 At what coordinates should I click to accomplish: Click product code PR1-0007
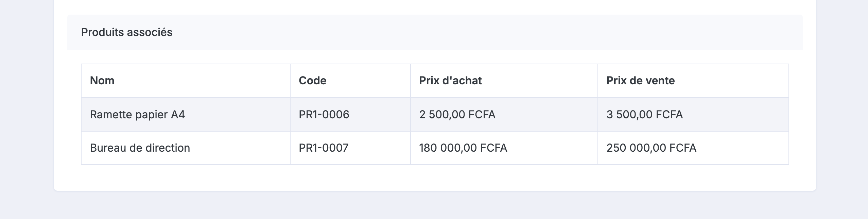pos(324,148)
